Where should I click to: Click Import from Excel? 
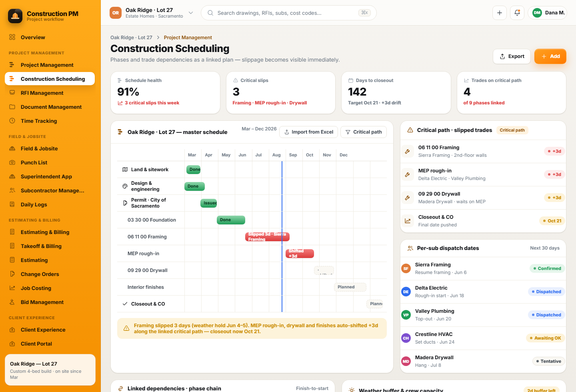(x=308, y=132)
